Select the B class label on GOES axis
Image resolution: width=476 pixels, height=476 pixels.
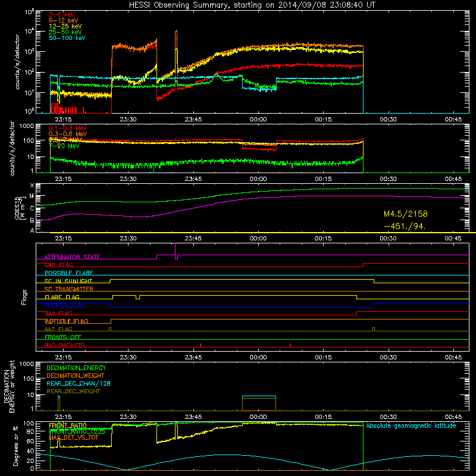pyautogui.click(x=32, y=220)
